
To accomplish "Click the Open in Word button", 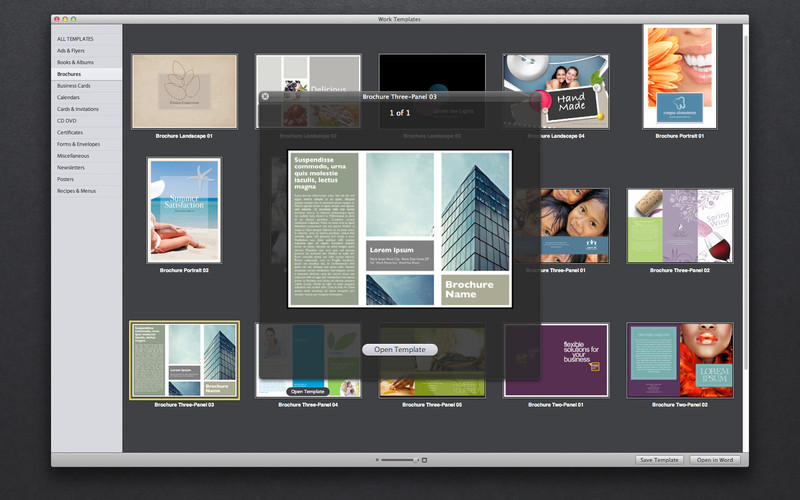I will coord(715,460).
